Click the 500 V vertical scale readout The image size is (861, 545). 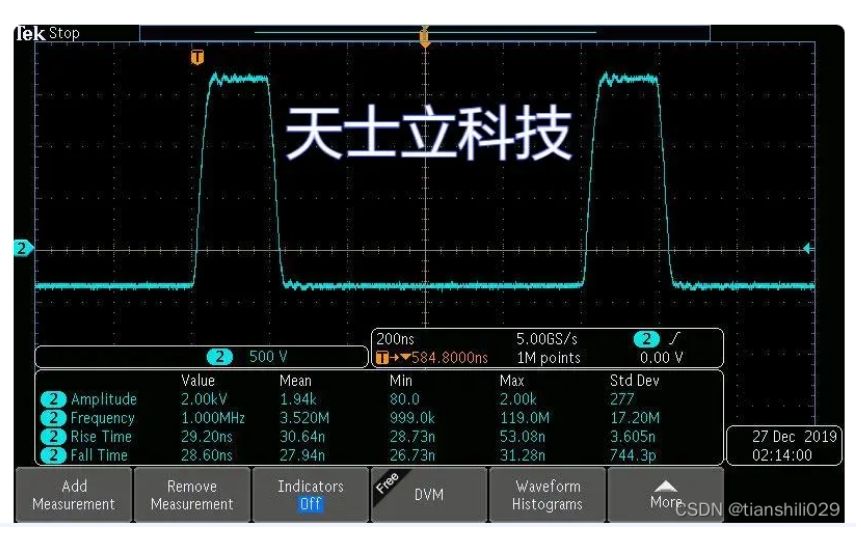click(268, 357)
